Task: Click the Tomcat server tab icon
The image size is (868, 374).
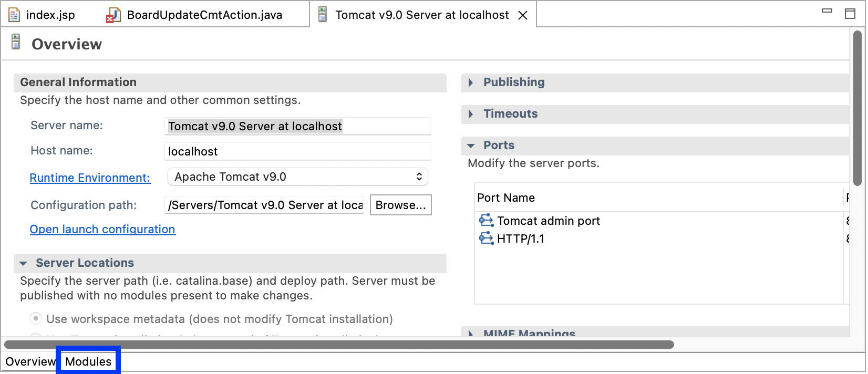Action: 323,15
